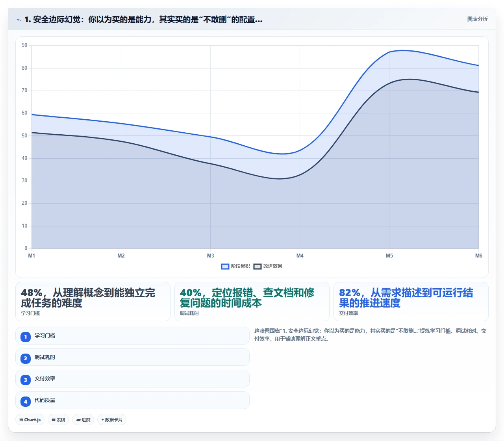Open the 调试耗时 list row
The height and width of the screenshot is (441, 504).
[x=132, y=357]
